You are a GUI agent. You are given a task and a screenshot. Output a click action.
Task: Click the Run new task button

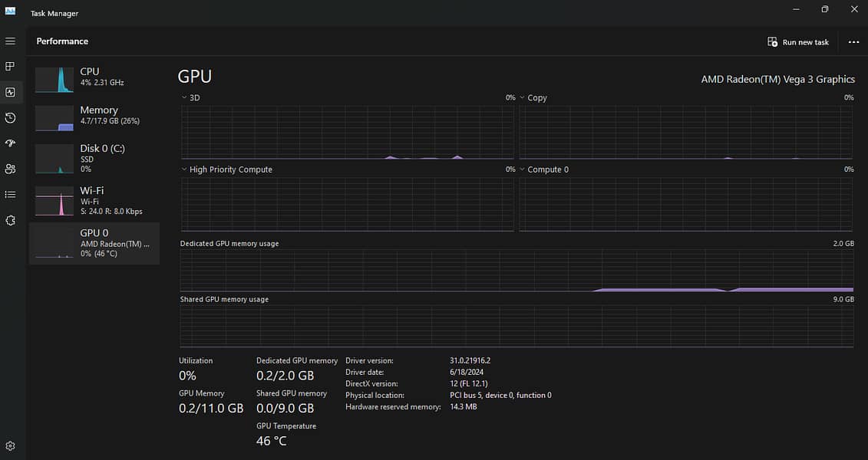click(x=798, y=42)
